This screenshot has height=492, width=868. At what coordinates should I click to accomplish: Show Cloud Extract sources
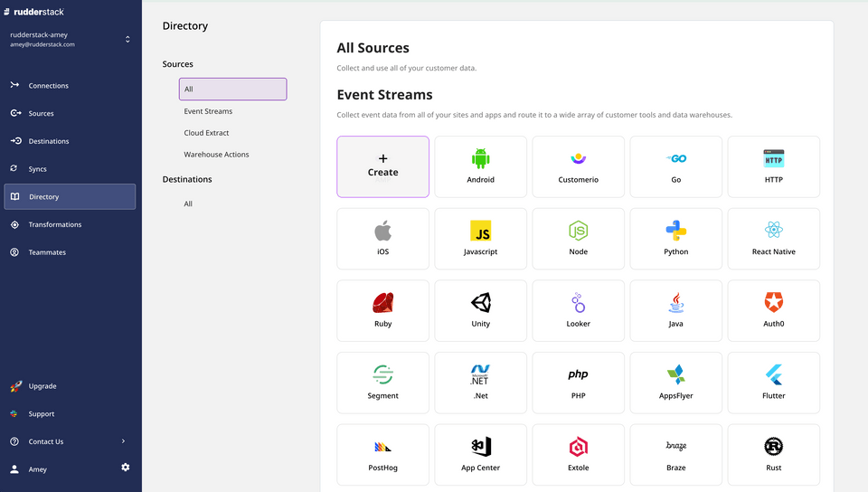206,133
